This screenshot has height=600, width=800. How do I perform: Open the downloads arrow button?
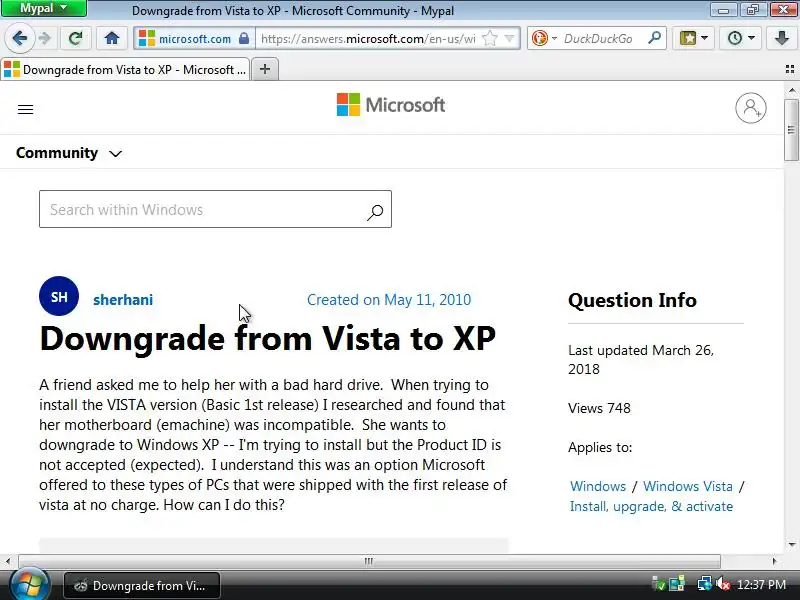pos(782,38)
